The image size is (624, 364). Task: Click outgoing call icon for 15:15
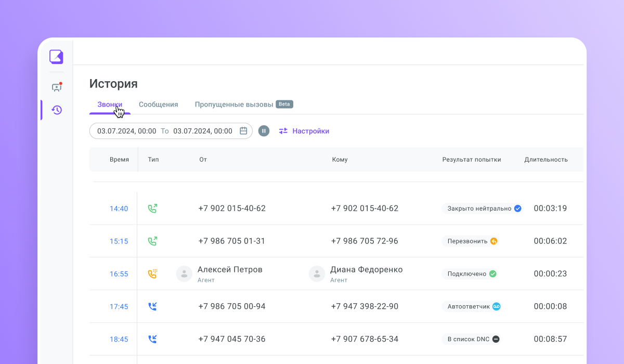click(152, 241)
